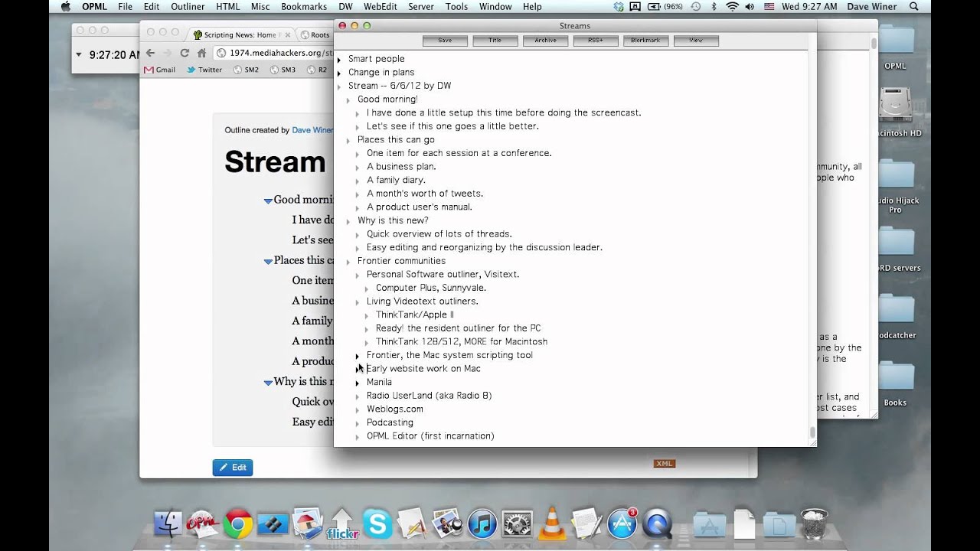Click the Archive button in Streams
The height and width of the screenshot is (551, 980).
(x=545, y=41)
